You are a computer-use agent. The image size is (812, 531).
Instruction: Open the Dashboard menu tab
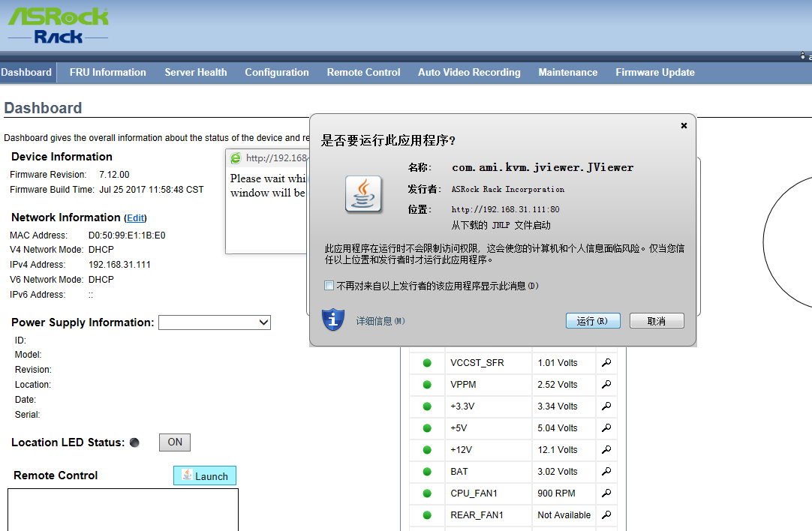[x=26, y=73]
